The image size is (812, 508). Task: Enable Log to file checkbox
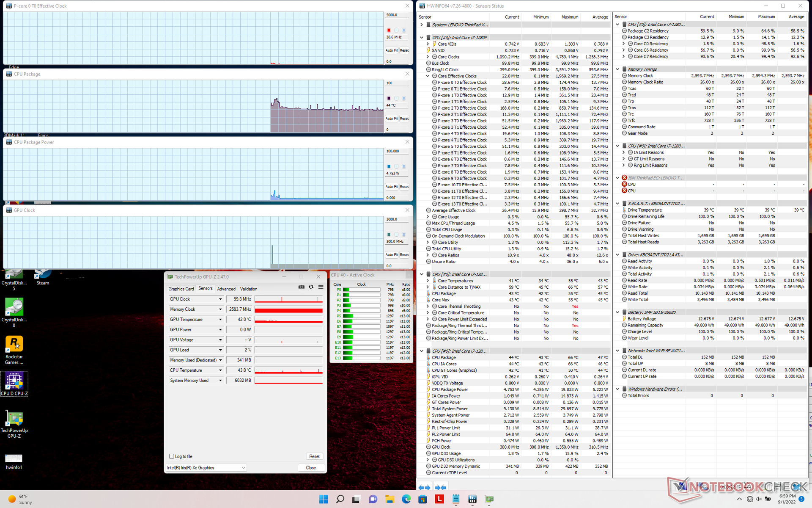coord(172,456)
